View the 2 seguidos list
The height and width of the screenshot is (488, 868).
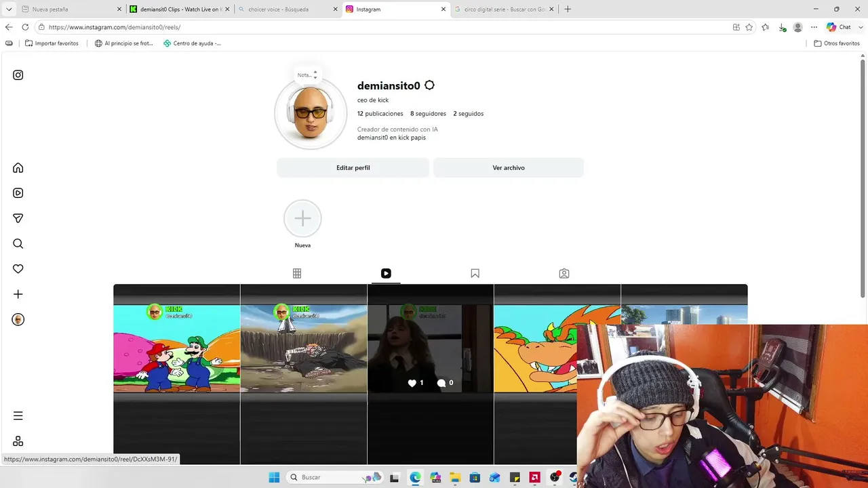[x=469, y=114]
